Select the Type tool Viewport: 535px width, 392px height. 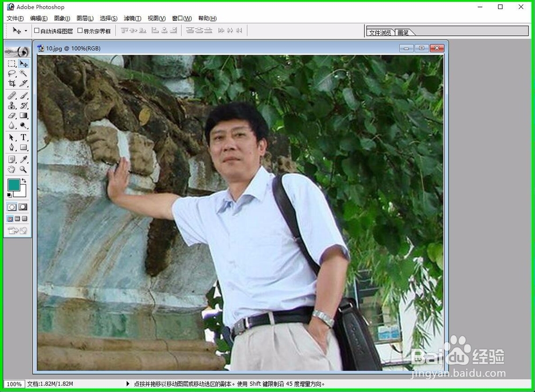click(x=24, y=137)
